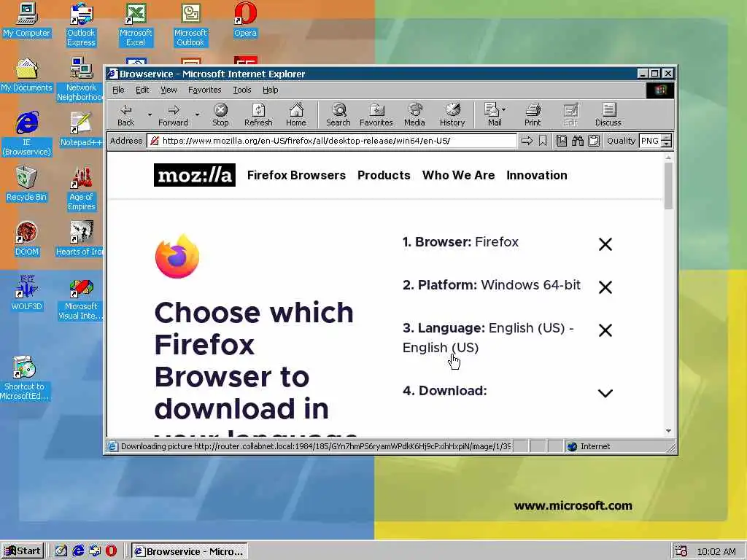Stop page loading with the Stop button
The image size is (747, 560).
coord(220,114)
